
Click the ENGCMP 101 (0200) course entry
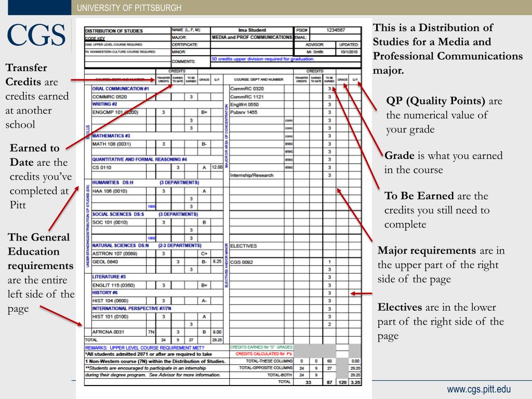(x=115, y=112)
